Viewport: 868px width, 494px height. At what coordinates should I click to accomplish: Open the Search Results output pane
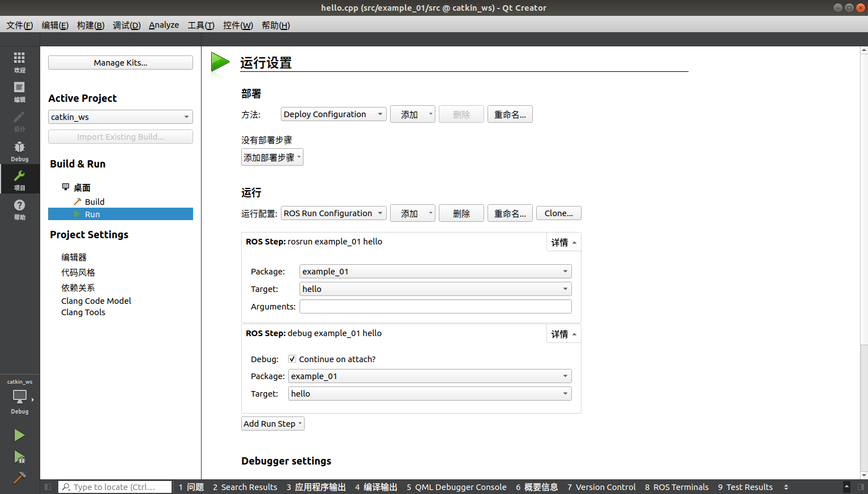tap(245, 487)
